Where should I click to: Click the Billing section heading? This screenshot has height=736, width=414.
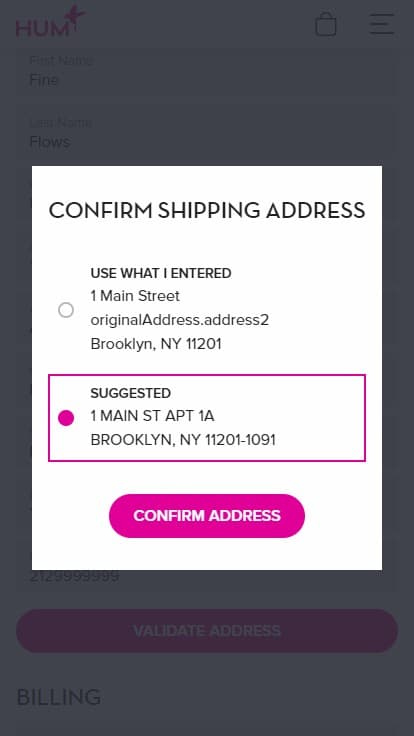click(x=59, y=697)
